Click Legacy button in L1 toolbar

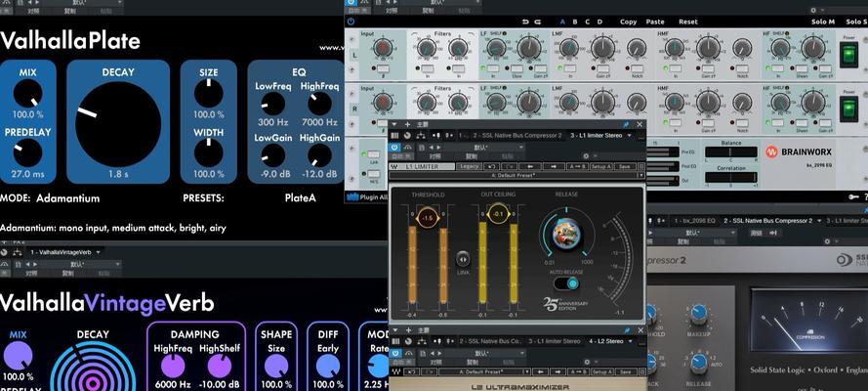click(x=469, y=167)
